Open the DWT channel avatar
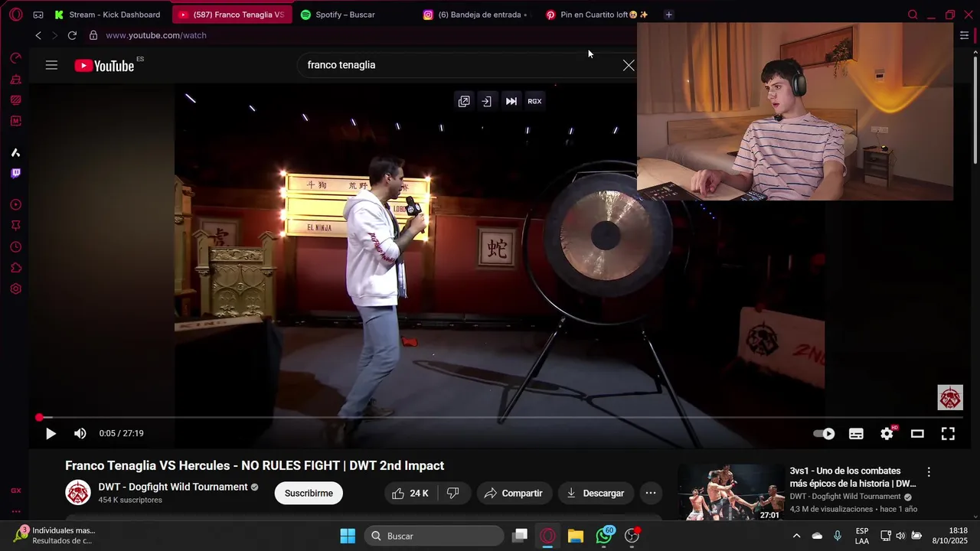The image size is (980, 551). pyautogui.click(x=78, y=493)
